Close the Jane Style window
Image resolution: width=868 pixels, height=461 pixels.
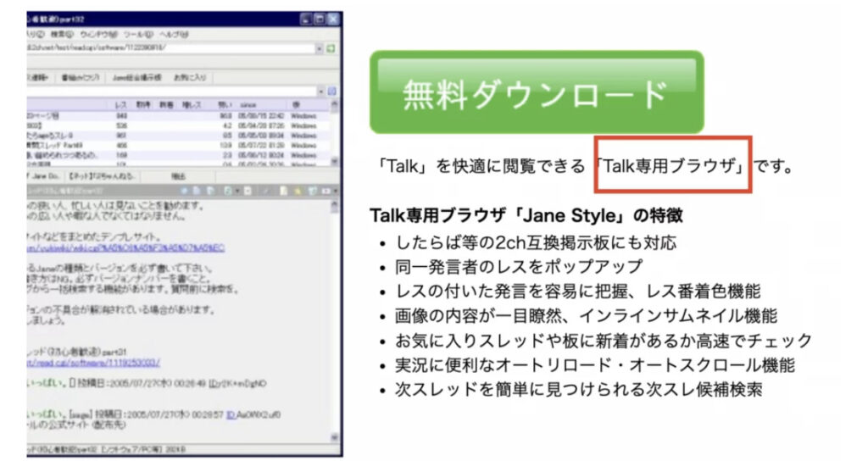334,19
